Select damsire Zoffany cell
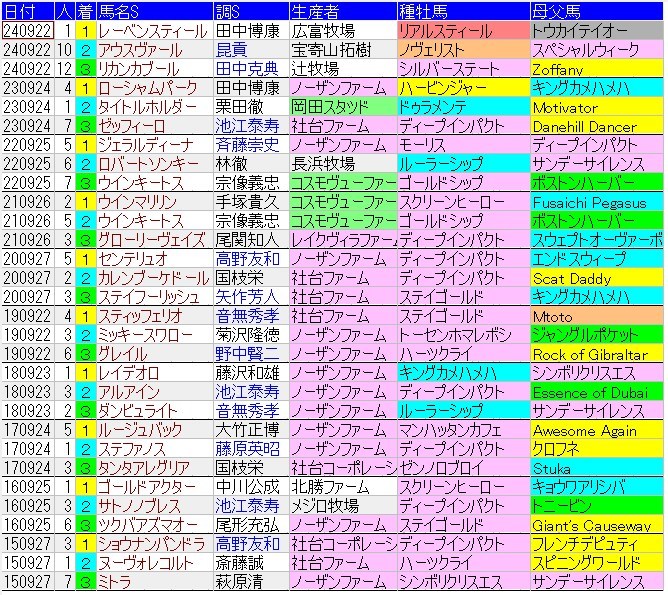The image size is (668, 595). [x=597, y=69]
